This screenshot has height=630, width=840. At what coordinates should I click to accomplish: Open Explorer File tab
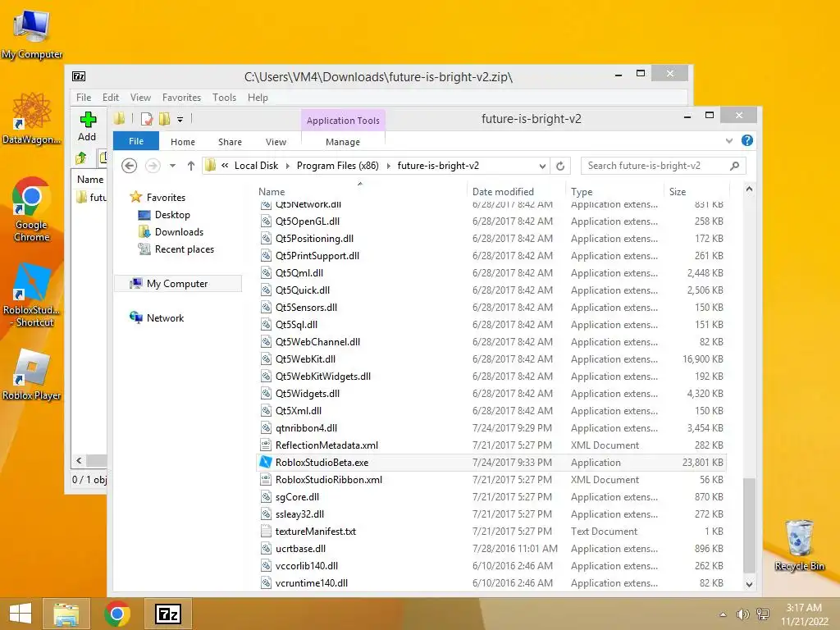pos(136,141)
